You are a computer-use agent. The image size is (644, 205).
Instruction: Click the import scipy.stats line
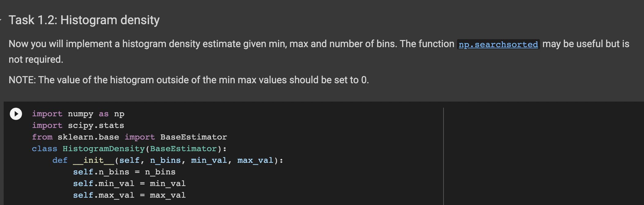78,125
